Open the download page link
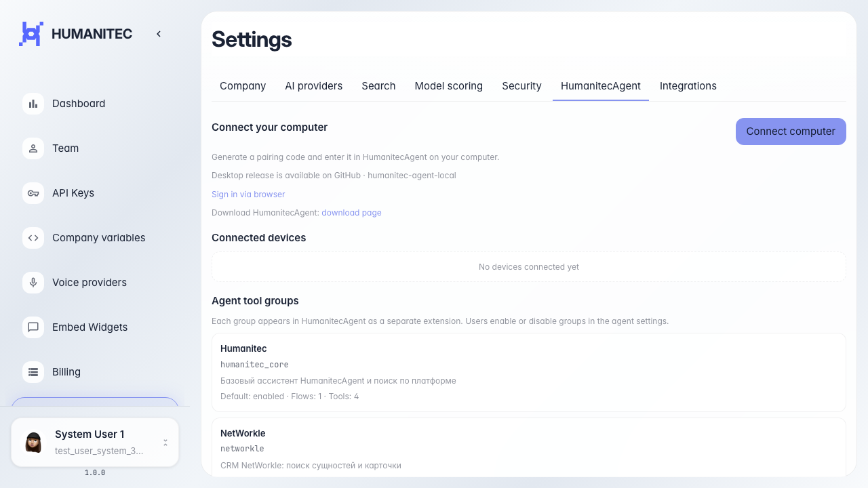Image resolution: width=868 pixels, height=488 pixels. [x=351, y=213]
